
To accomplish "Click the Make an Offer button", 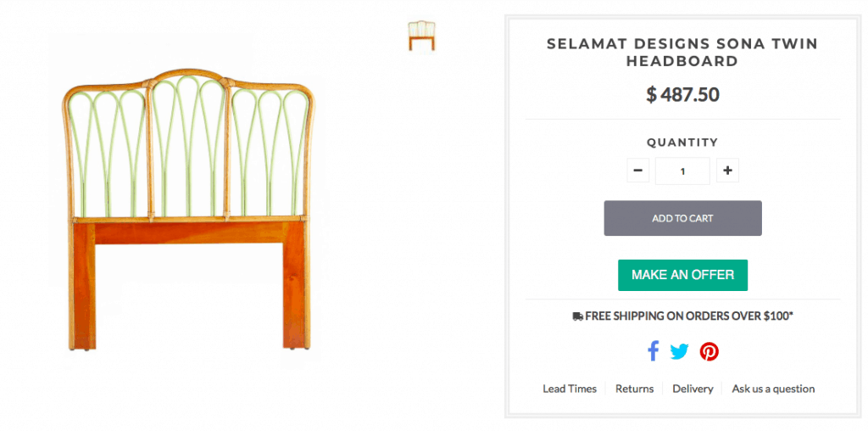I will tap(682, 275).
